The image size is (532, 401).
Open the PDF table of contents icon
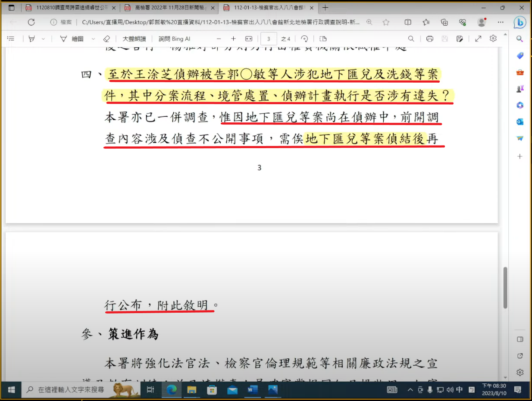(x=11, y=39)
